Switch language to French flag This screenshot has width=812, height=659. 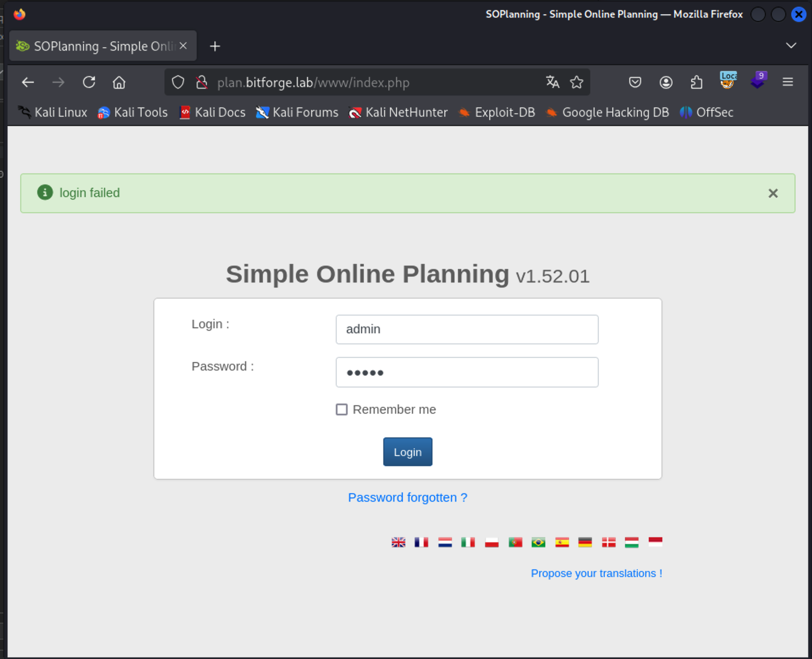click(422, 542)
